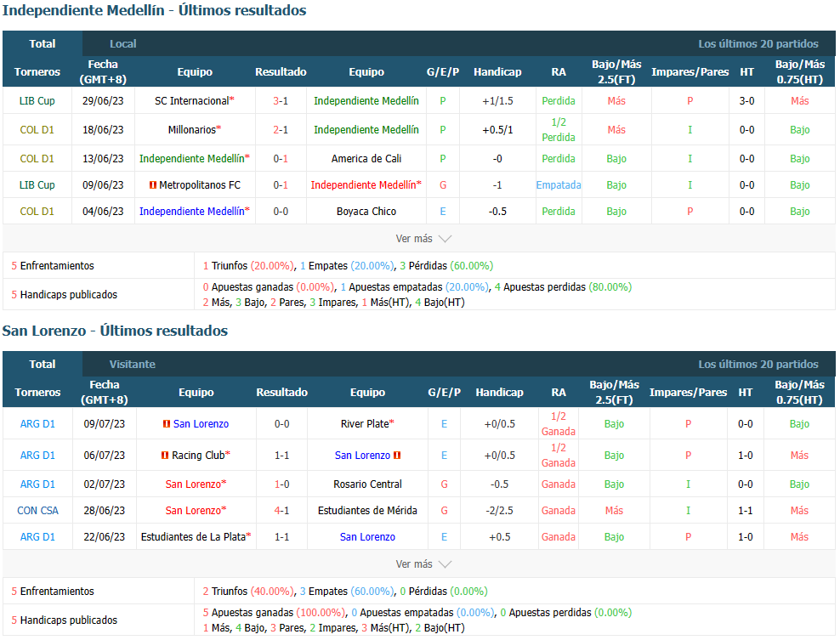The image size is (840, 640).
Task: Click '4 Apuestas perdidas (80.00%)' summary text
Action: click(x=563, y=287)
